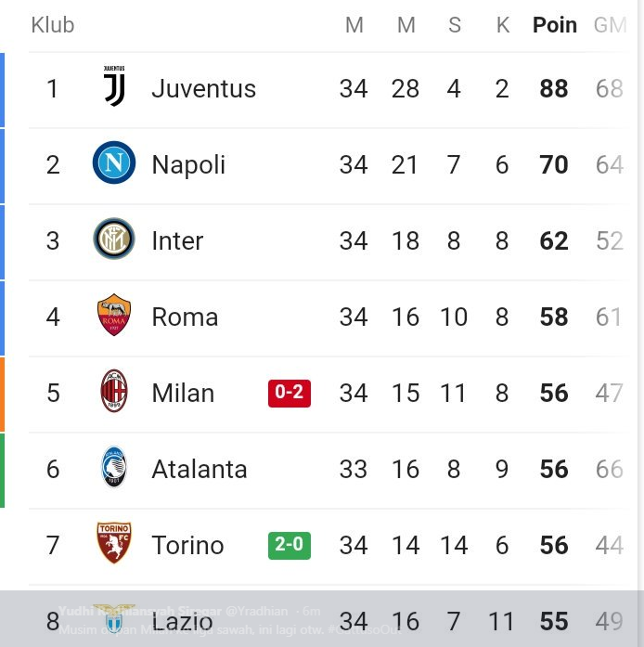Image resolution: width=644 pixels, height=647 pixels.
Task: Select the Klub column header
Action: click(x=53, y=25)
